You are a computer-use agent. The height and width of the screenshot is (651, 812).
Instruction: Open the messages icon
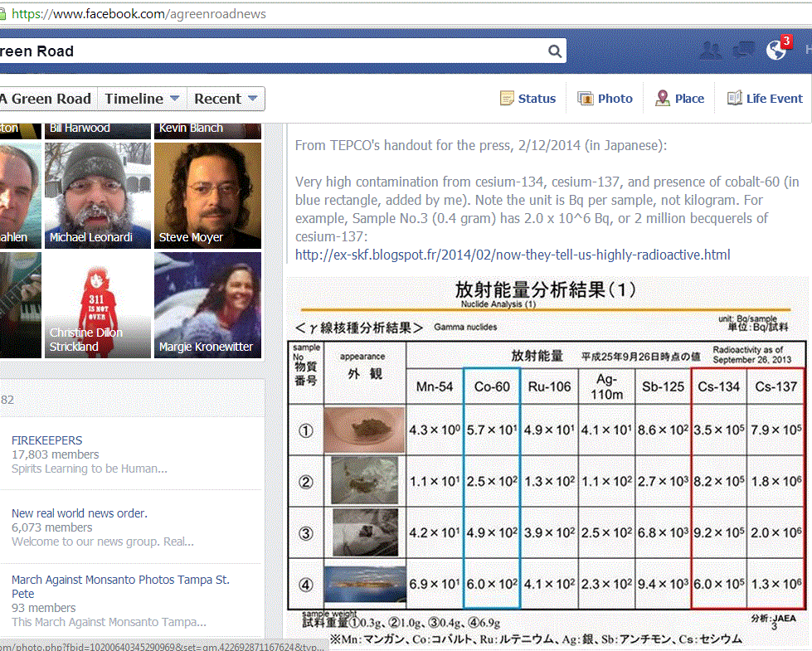coord(744,51)
